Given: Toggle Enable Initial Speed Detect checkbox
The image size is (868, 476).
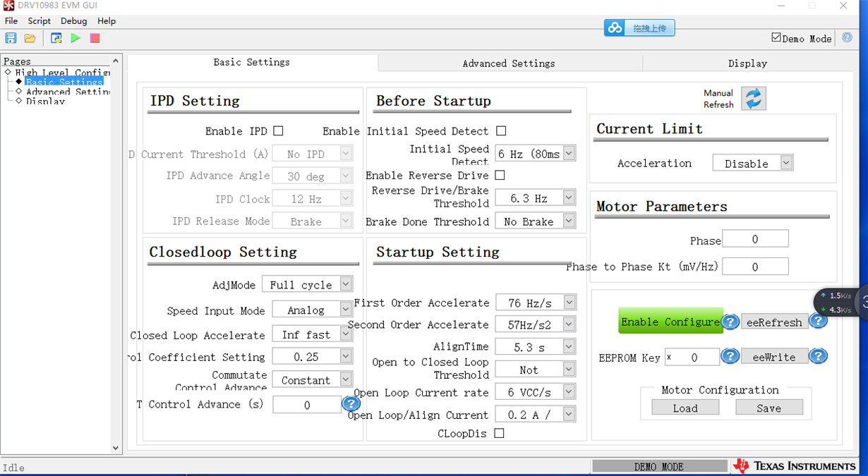Looking at the screenshot, I should coord(501,130).
